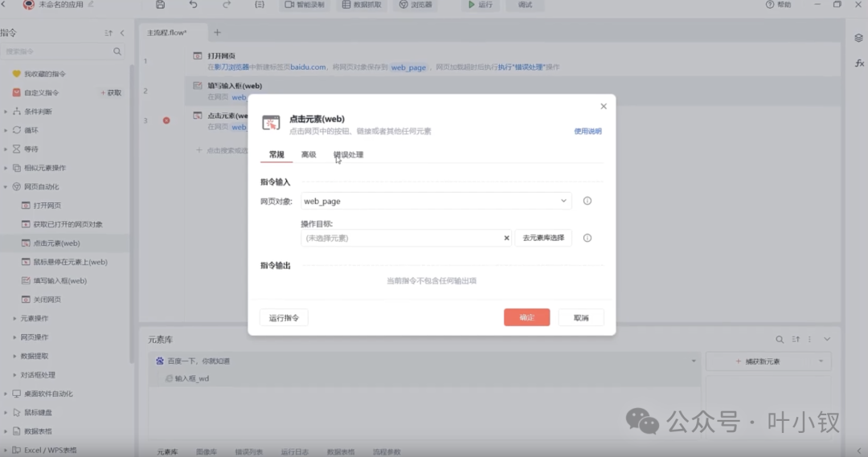868x457 pixels.
Task: Switch to 高级 tab in dialog
Action: (309, 154)
